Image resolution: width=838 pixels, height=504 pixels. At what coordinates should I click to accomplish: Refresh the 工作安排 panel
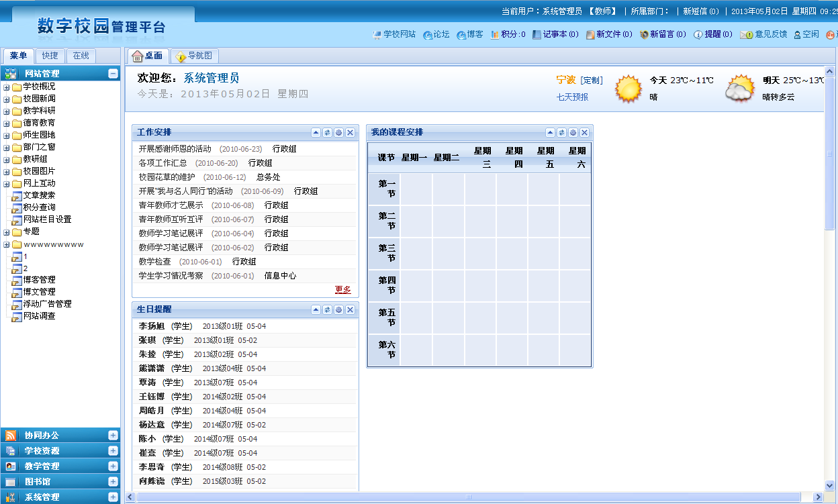328,132
